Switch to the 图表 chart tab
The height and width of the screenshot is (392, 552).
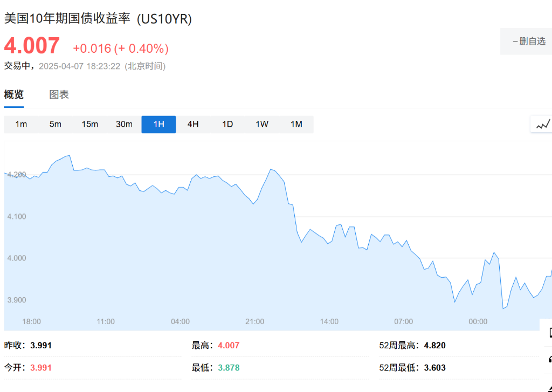pos(59,95)
